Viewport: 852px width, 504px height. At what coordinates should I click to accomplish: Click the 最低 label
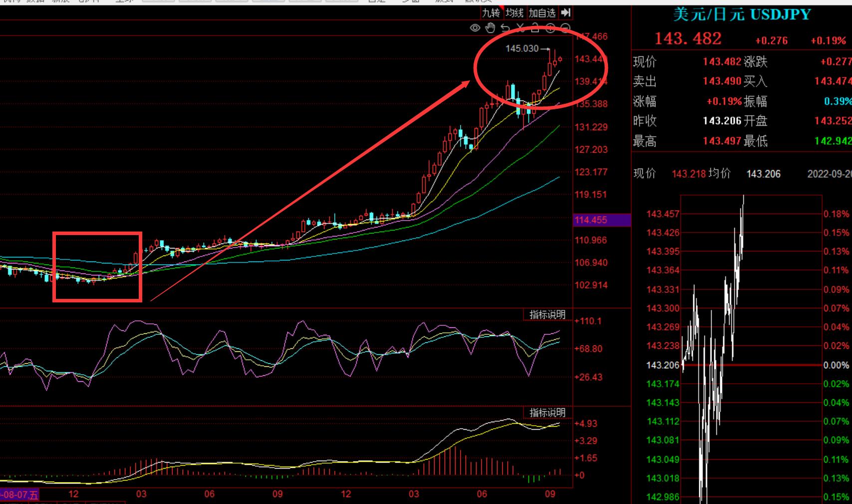[755, 141]
